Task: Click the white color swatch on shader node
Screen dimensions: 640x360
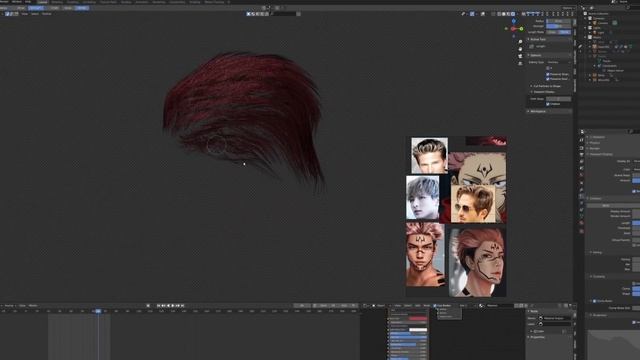Action: (x=418, y=330)
